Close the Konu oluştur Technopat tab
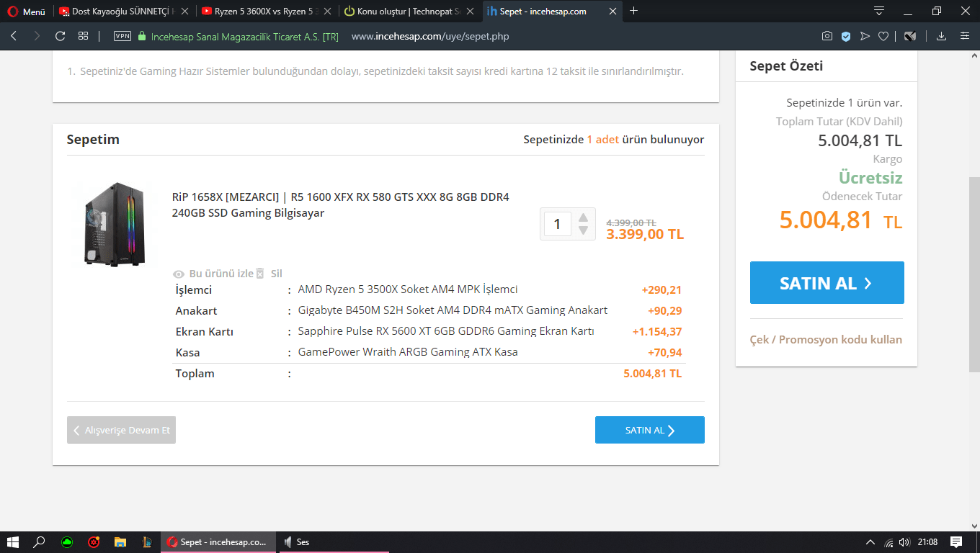Screen dimensions: 980x553 [471, 12]
